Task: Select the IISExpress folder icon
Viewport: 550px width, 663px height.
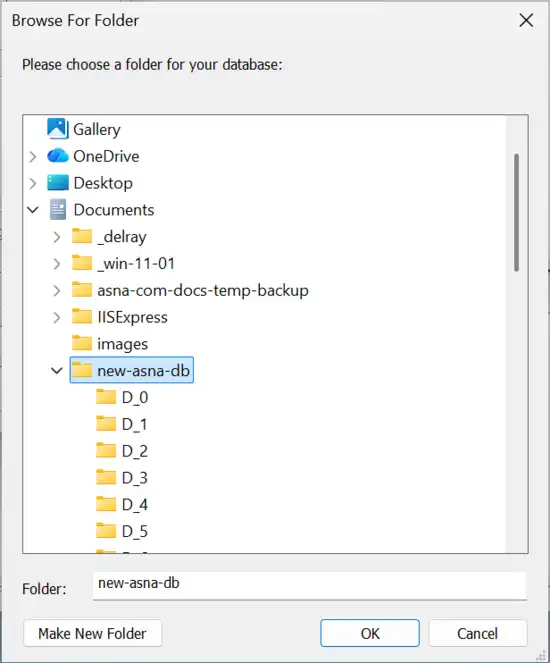Action: pyautogui.click(x=82, y=317)
